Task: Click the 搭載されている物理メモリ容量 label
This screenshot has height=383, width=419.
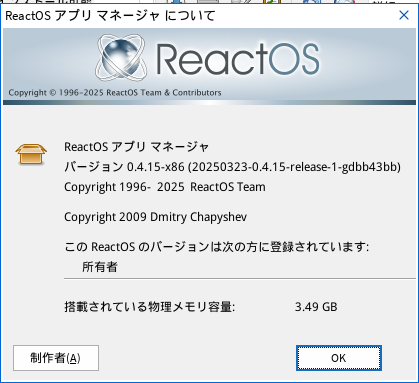Action: pos(149,307)
